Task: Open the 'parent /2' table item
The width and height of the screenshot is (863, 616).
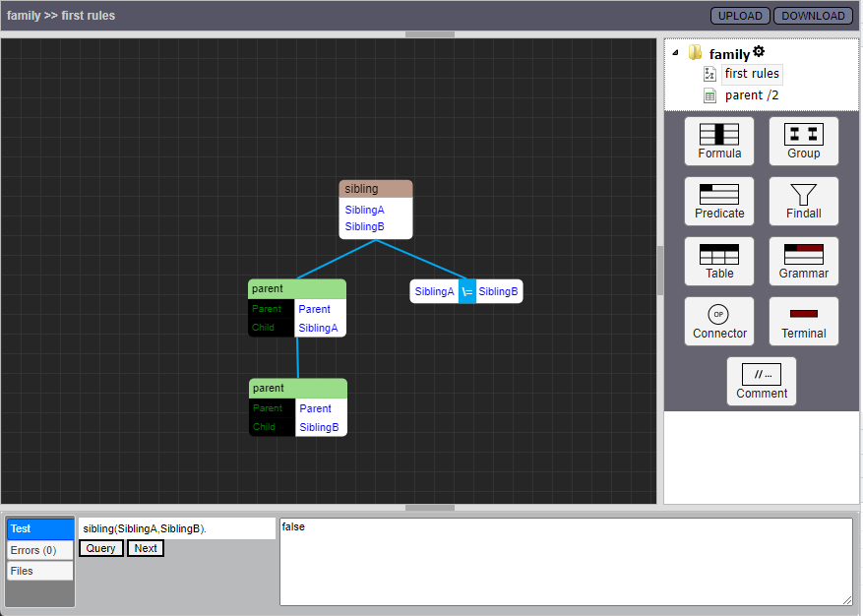Action: tap(751, 95)
